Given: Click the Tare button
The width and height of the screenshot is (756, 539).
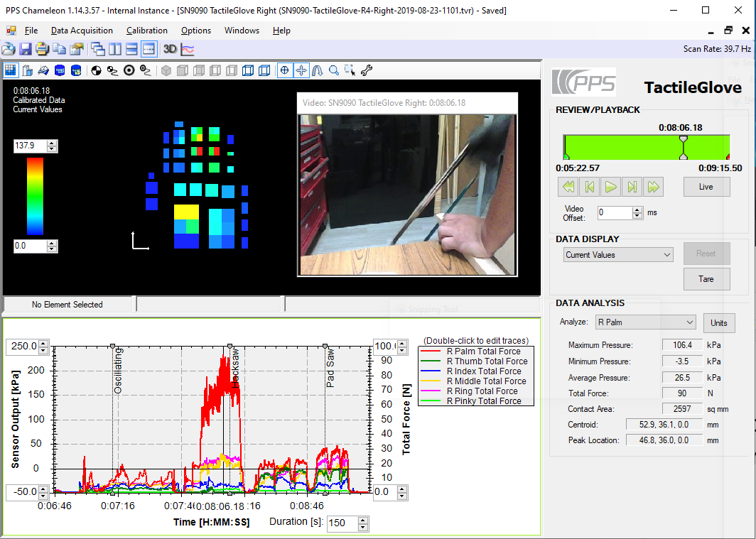Looking at the screenshot, I should 706,278.
